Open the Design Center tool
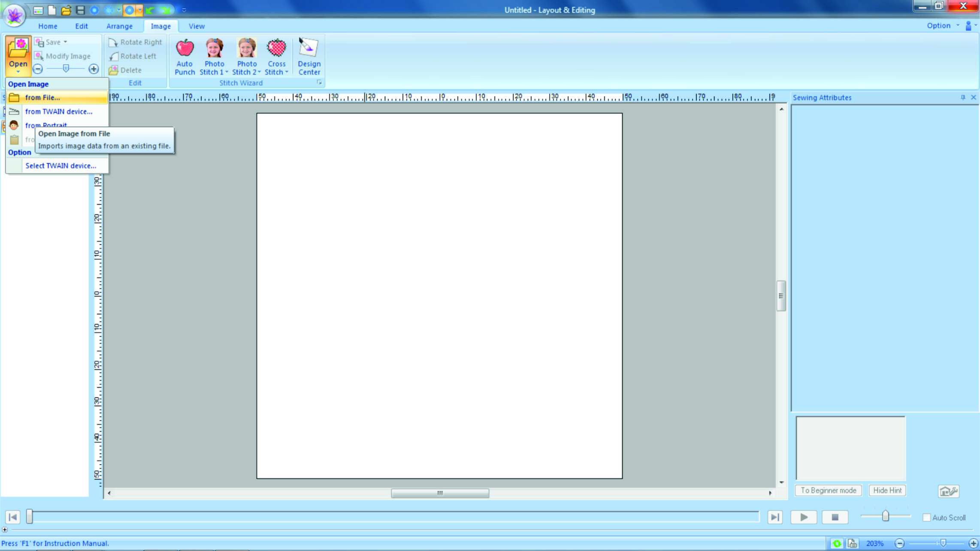Screen dimensions: 980x551 pos(309,48)
